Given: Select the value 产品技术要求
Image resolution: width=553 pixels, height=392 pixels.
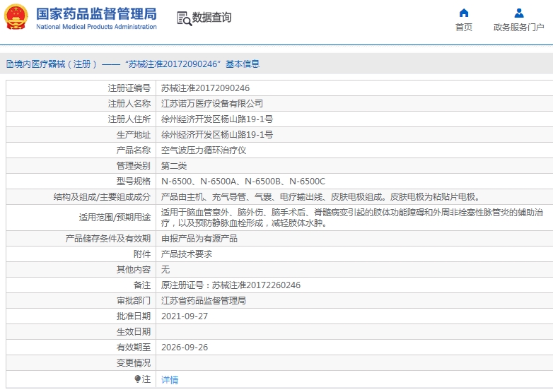Looking at the screenshot, I should coord(187,254).
